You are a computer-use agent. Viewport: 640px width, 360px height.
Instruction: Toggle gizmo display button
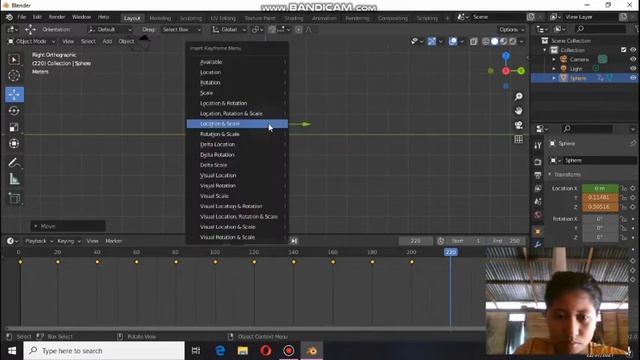click(x=431, y=41)
